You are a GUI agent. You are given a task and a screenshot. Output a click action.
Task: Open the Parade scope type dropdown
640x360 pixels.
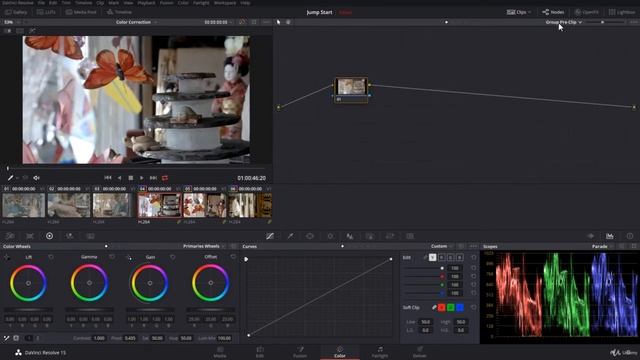pos(602,247)
